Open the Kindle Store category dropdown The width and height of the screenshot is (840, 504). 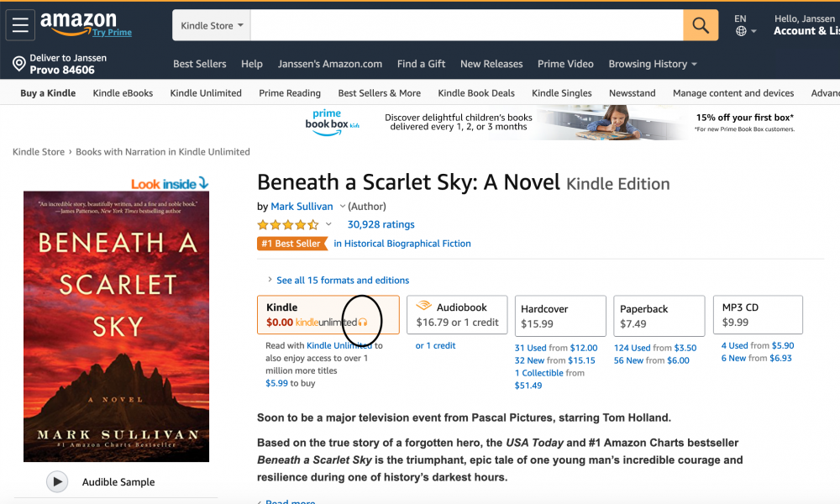[x=210, y=24]
